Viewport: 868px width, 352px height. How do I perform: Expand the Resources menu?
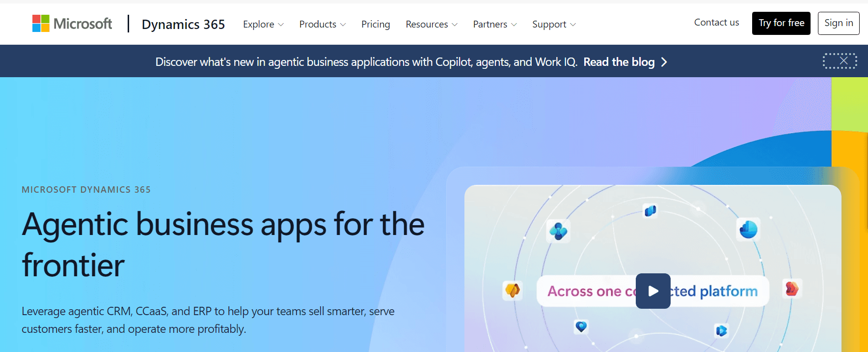[x=432, y=24]
